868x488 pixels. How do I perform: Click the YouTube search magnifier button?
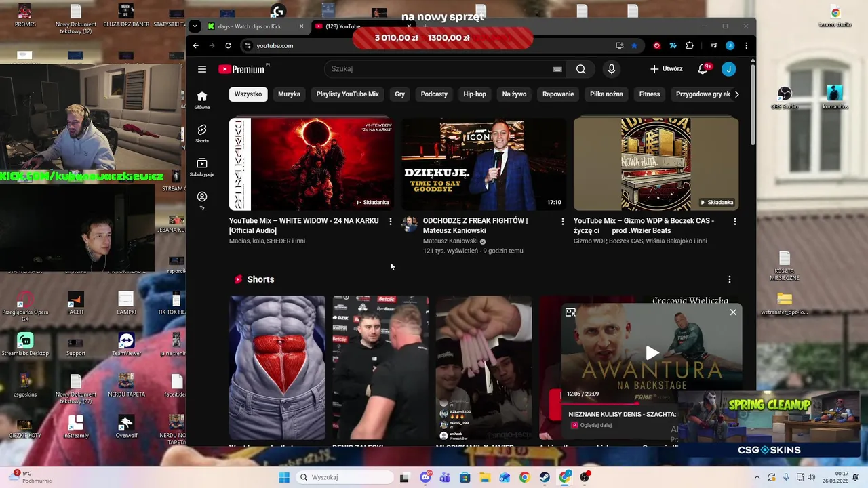click(x=580, y=69)
